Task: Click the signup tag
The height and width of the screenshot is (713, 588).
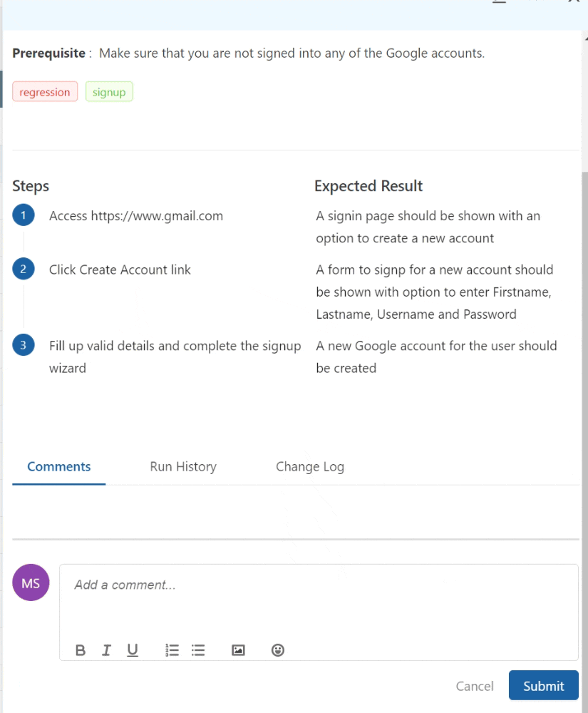Action: point(109,91)
